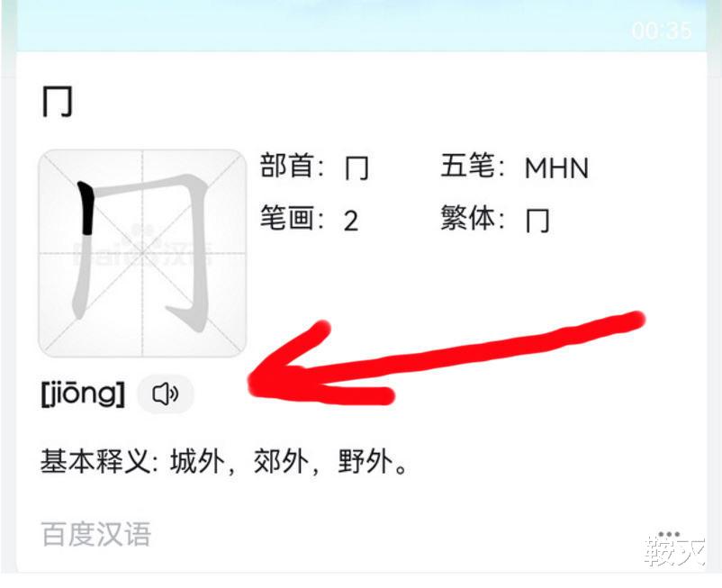Click the black first stroke of 冂
Viewport: 722px width, 588px height.
[x=86, y=208]
